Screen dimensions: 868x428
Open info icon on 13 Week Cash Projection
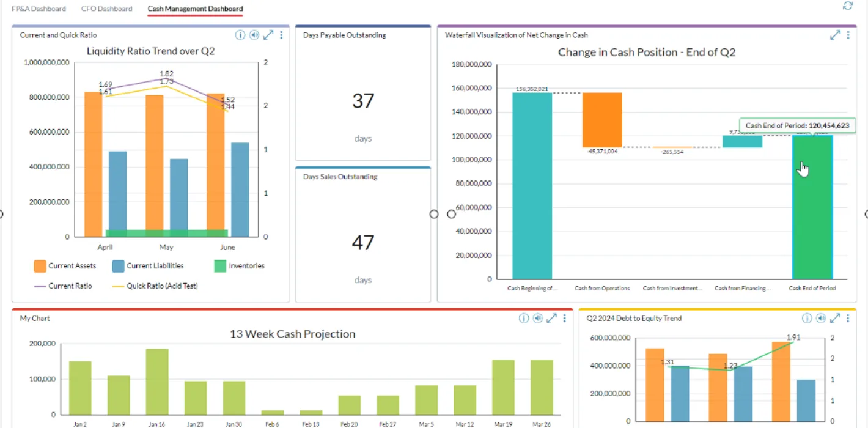point(524,319)
